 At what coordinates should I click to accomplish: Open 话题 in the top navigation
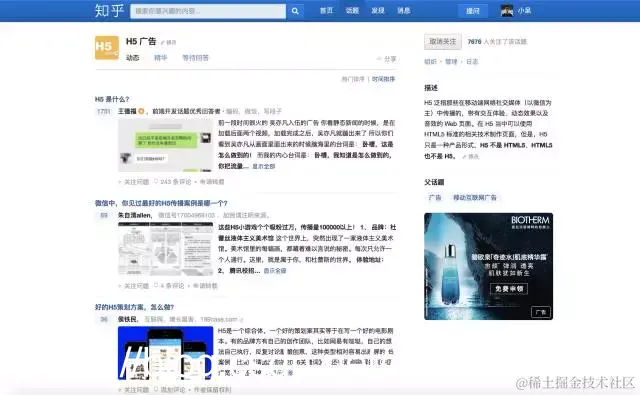coord(352,11)
